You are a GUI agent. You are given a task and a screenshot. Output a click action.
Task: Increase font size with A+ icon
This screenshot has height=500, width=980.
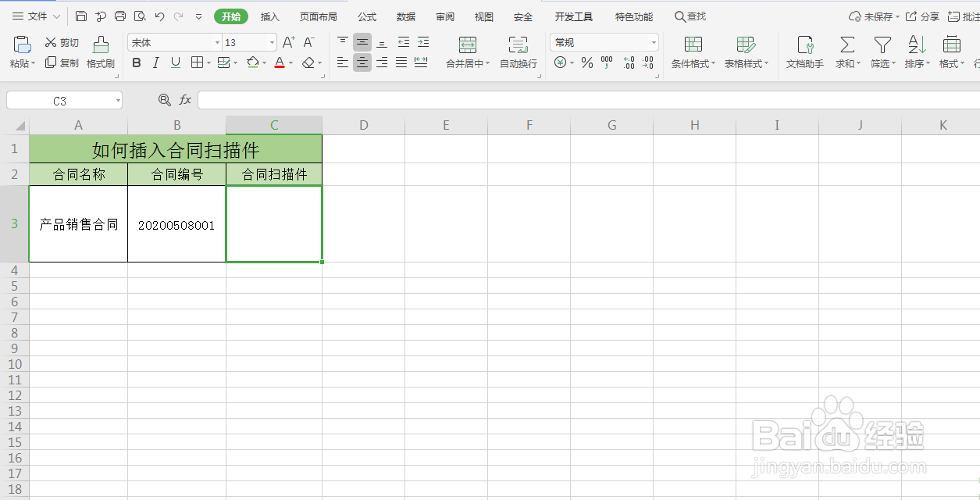tap(288, 42)
